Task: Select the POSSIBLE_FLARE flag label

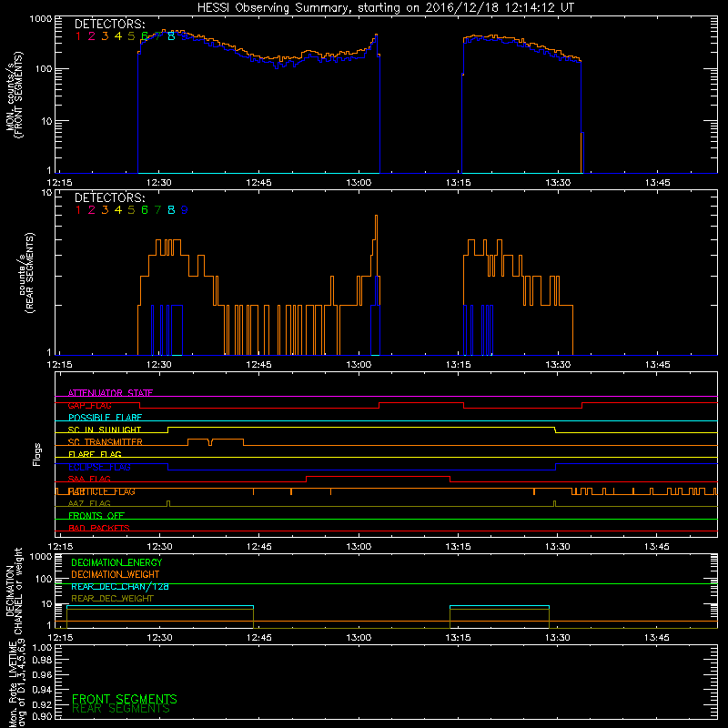Action: (x=105, y=418)
